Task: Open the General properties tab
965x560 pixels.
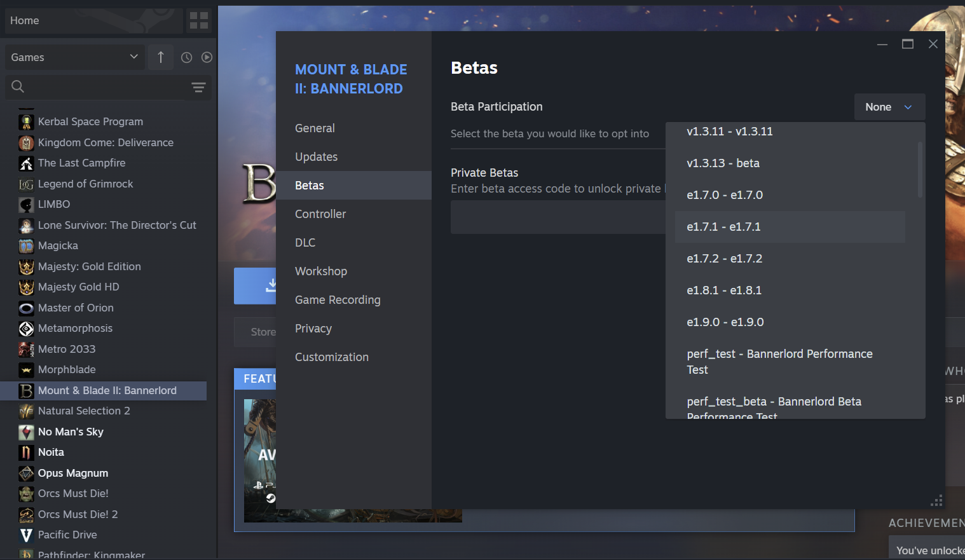Action: [x=353, y=128]
